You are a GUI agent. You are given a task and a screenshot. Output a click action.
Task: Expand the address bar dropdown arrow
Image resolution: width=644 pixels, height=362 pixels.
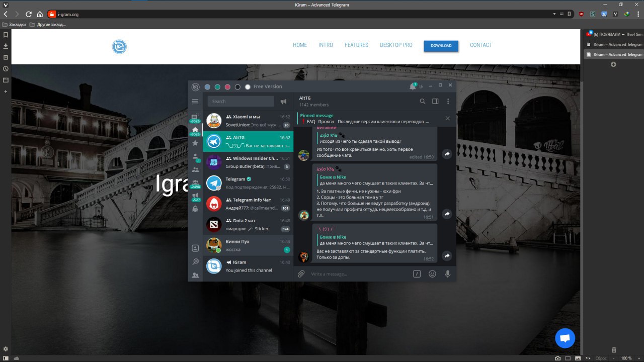pos(555,14)
